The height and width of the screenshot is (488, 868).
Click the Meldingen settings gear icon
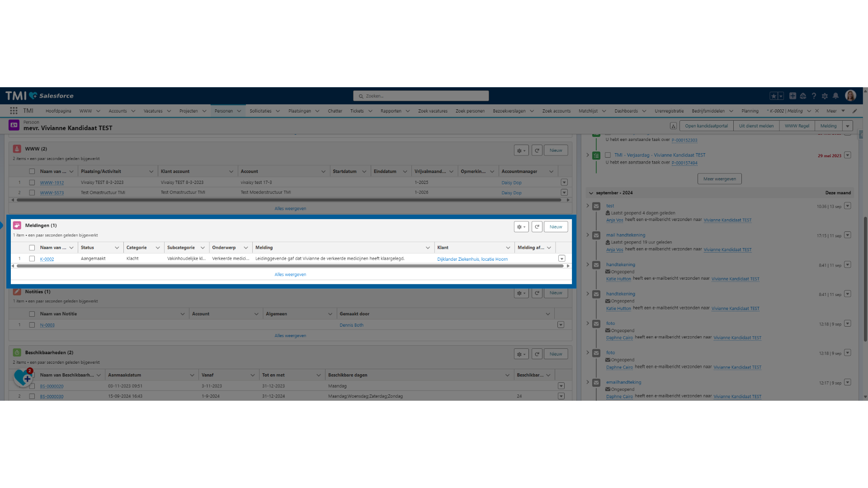(520, 226)
